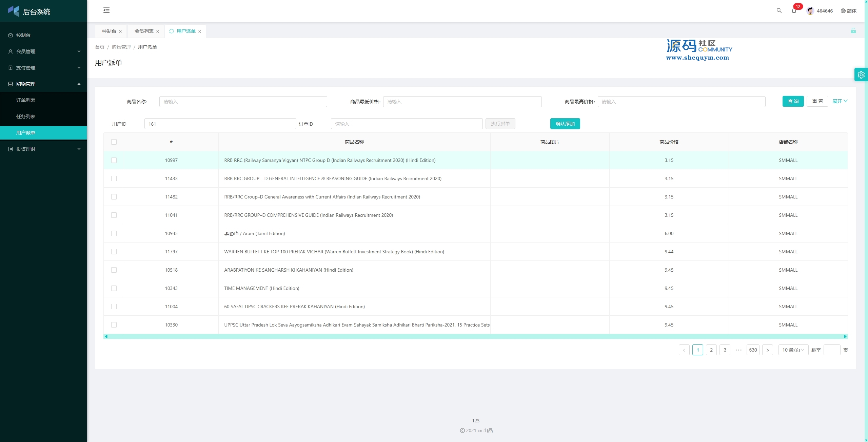Click the horizontal table scrollbar
Screen dimensions: 868x442
coord(475,336)
